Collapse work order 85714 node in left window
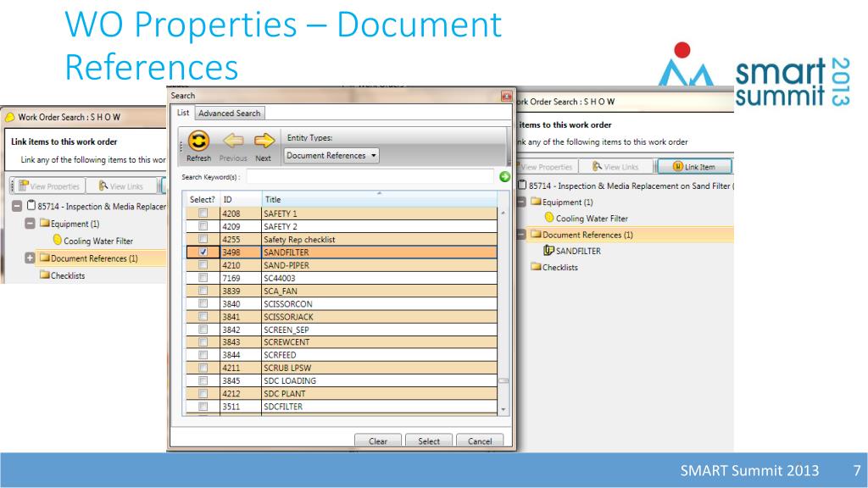868x488 pixels. (x=17, y=206)
